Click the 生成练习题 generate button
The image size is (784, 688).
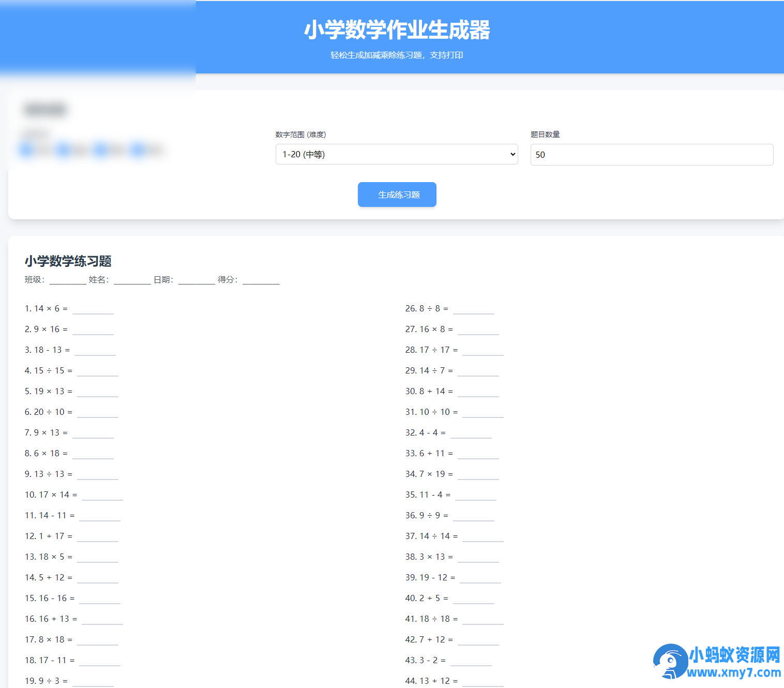click(x=397, y=195)
